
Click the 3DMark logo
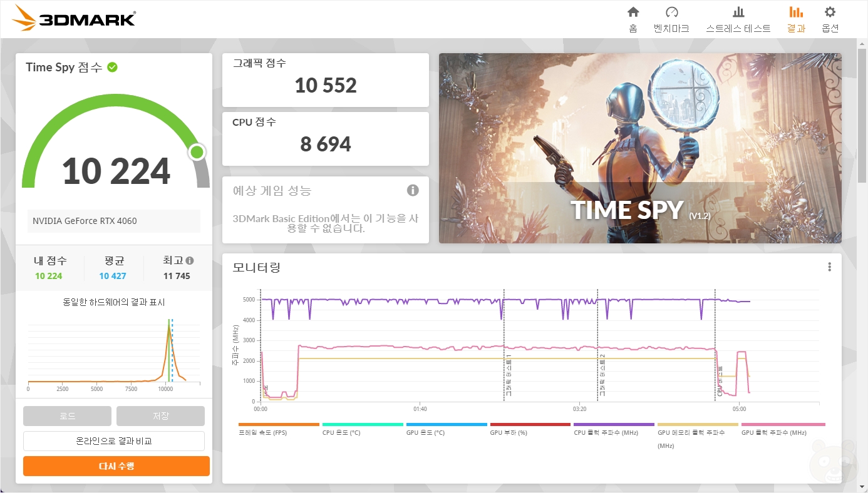pos(74,18)
